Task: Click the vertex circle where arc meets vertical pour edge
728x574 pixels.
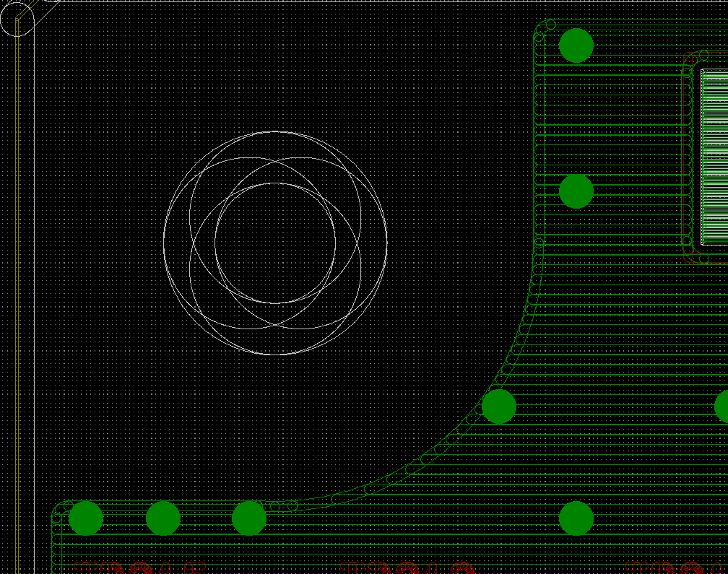Action: point(539,243)
